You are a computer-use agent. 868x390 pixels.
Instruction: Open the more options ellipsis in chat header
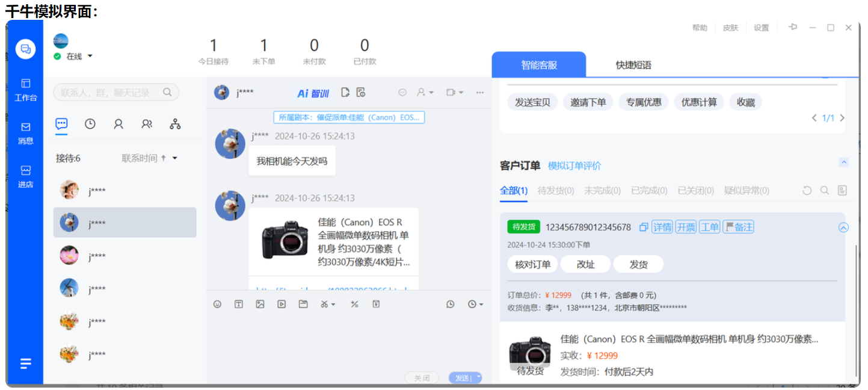(480, 92)
